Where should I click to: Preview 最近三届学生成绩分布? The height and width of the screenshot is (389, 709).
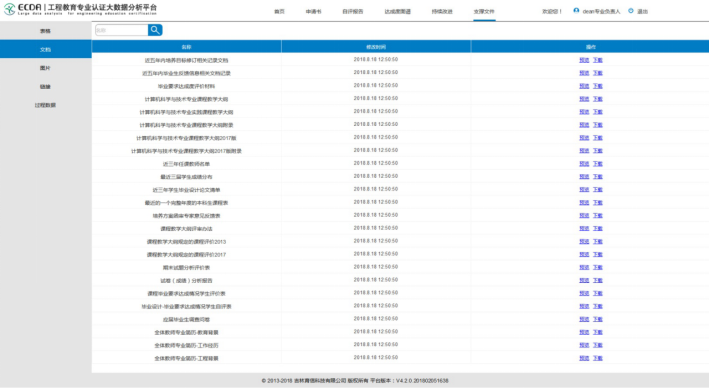pyautogui.click(x=584, y=176)
